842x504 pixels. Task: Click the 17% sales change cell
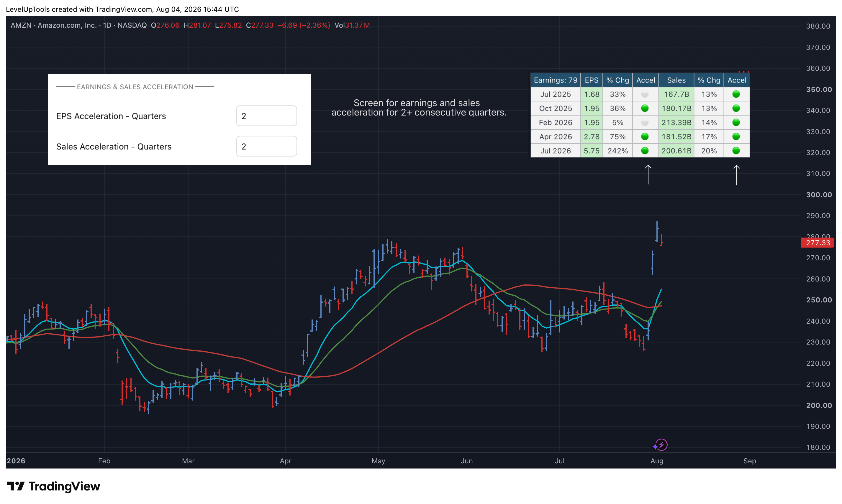709,136
